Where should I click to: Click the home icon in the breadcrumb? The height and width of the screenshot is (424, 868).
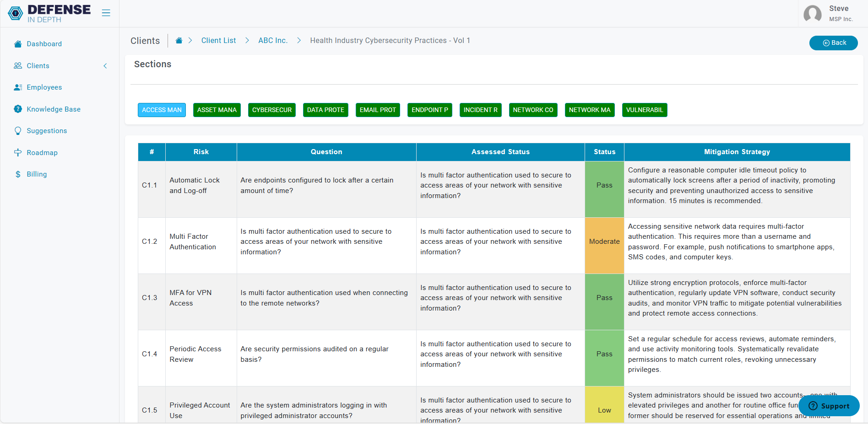(x=179, y=40)
